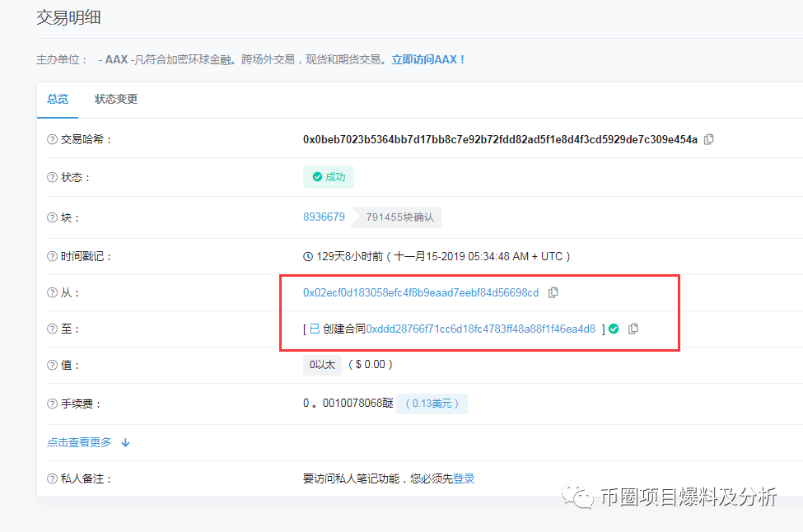Screen dimensions: 803x532
Task: Click the 已 创建合同 label text
Action: [x=338, y=329]
